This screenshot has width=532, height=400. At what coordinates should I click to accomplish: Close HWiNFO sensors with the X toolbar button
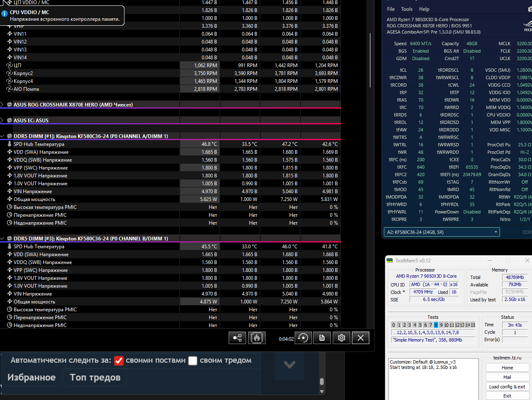[x=361, y=338]
